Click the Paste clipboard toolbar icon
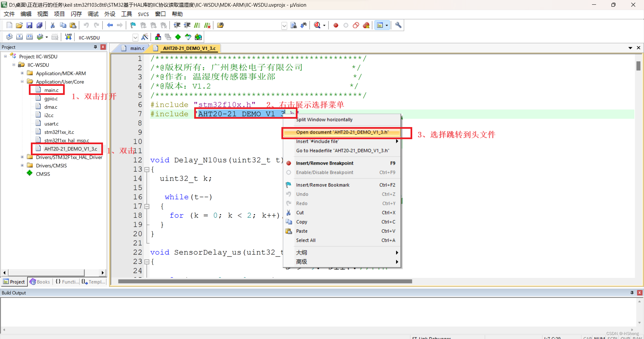This screenshot has height=339, width=644. (73, 25)
